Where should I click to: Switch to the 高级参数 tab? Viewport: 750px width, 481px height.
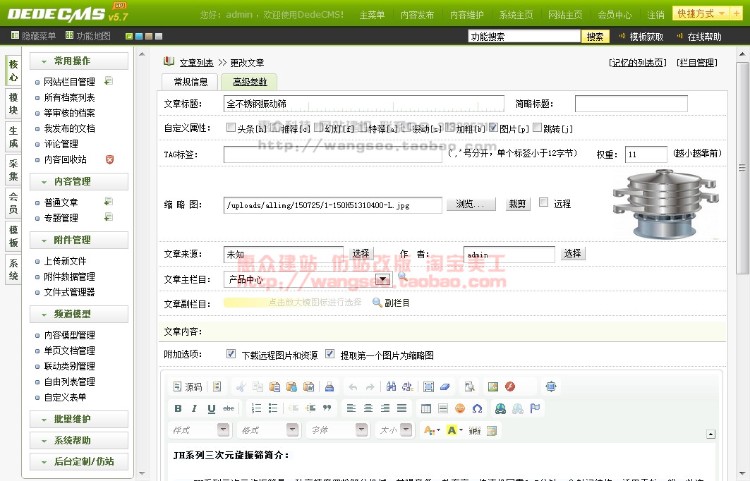click(x=249, y=82)
